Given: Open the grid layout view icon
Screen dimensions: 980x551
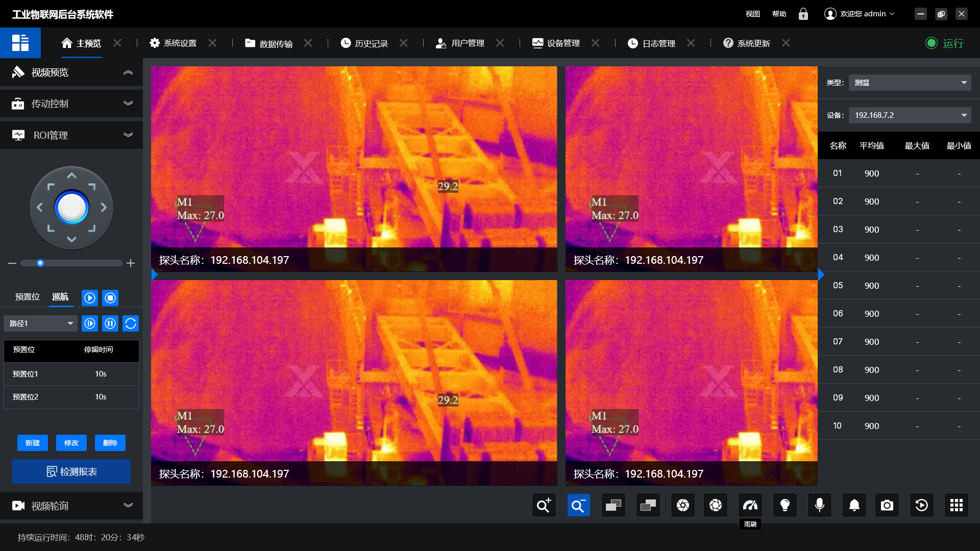Looking at the screenshot, I should [x=956, y=505].
